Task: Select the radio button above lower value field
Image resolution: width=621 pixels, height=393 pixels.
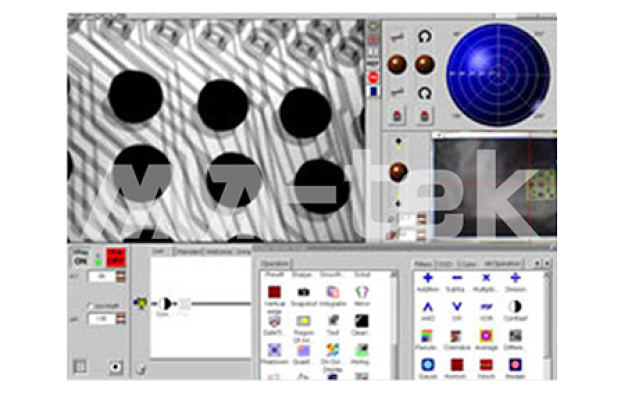Action: (90, 306)
